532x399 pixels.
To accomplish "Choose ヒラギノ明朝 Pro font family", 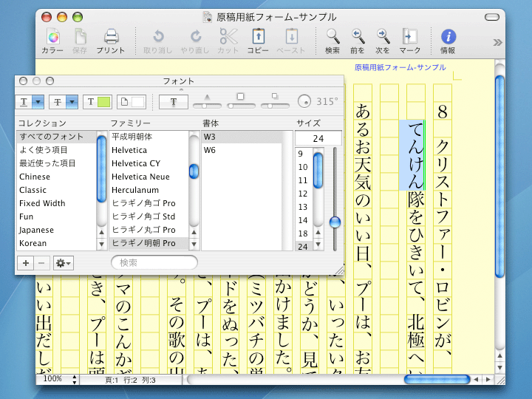I will coord(149,243).
